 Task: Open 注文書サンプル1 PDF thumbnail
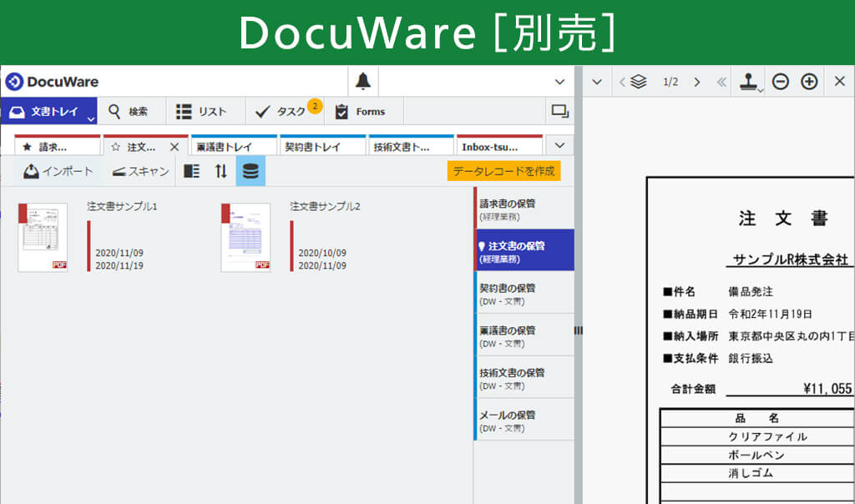click(x=43, y=237)
